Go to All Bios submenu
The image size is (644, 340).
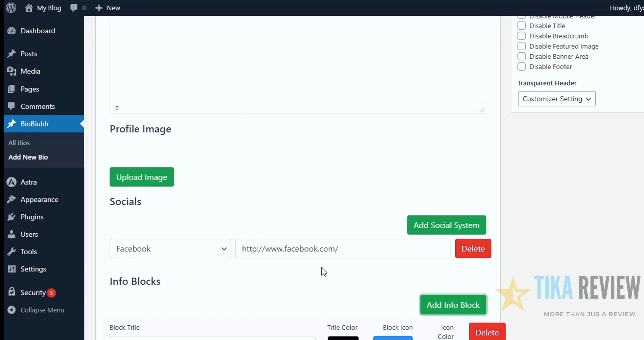(19, 143)
